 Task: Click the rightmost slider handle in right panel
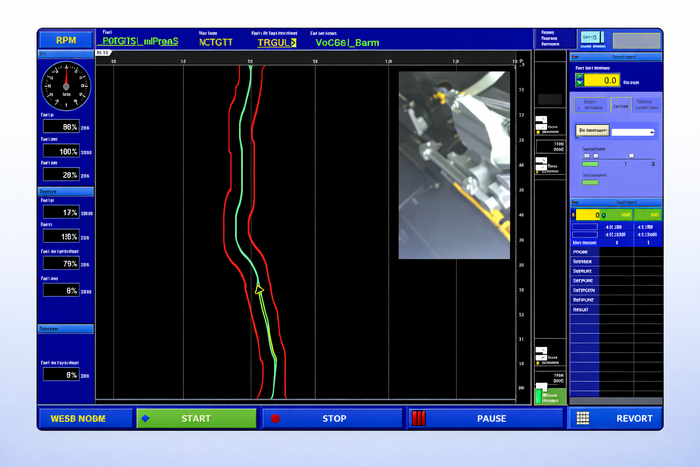pos(631,156)
